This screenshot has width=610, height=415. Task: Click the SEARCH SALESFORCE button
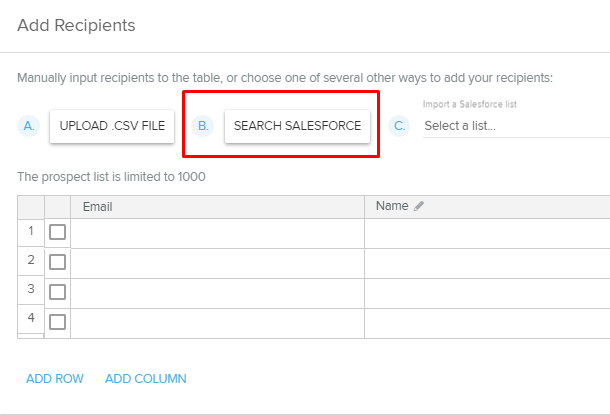pos(298,126)
